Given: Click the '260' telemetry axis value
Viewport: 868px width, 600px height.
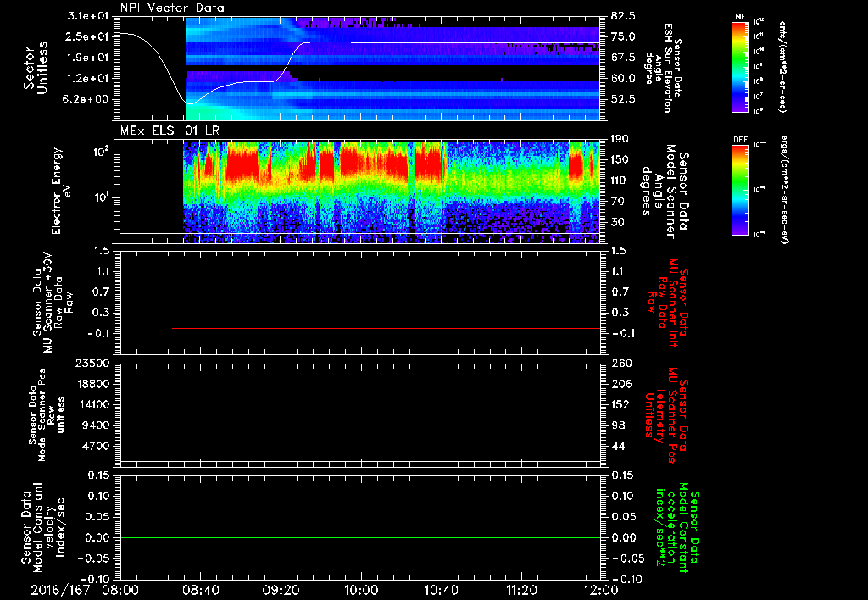Looking at the screenshot, I should pyautogui.click(x=621, y=363).
